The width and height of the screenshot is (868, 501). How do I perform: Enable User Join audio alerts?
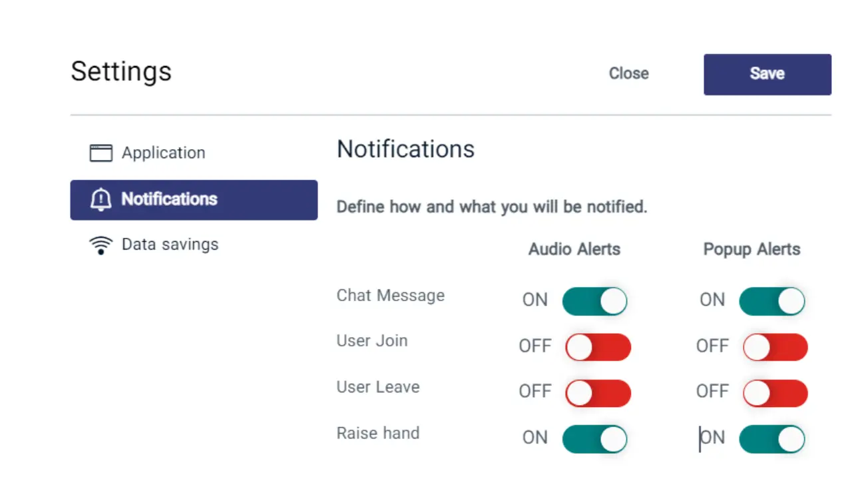tap(597, 347)
